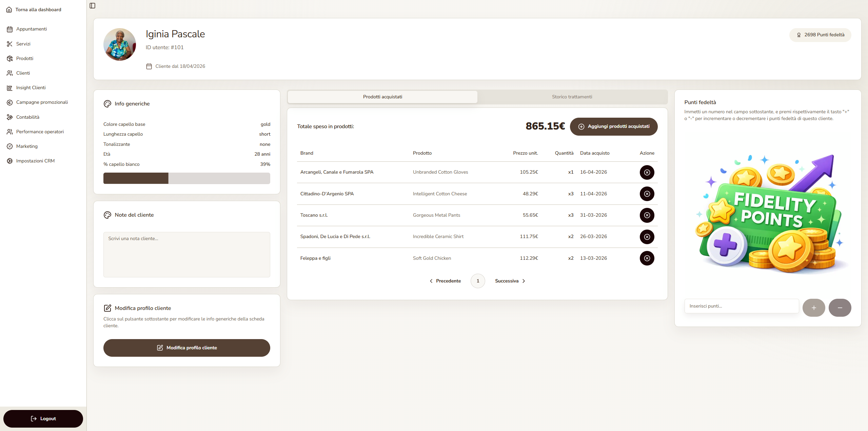Remove the Intelligent Cotton Cheese purchase
The height and width of the screenshot is (431, 868).
tap(647, 194)
